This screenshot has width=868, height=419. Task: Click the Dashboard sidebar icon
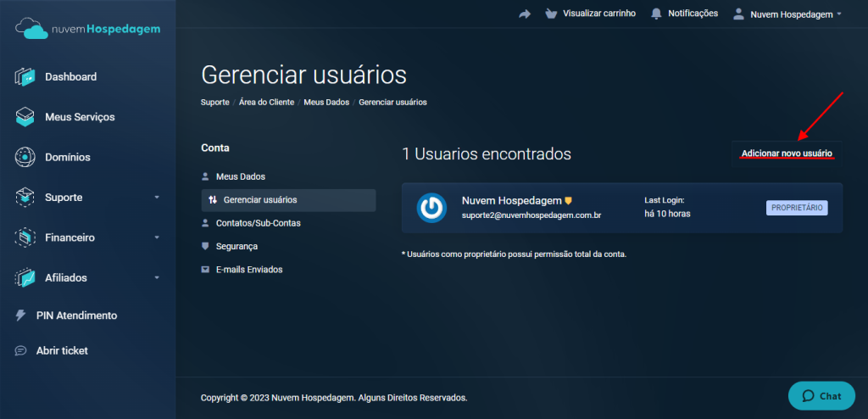pos(25,77)
